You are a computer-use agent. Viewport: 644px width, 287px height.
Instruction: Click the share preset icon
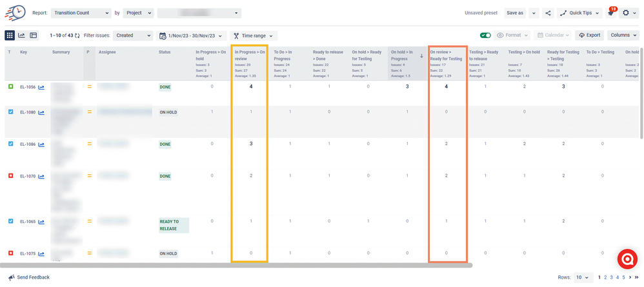[x=548, y=12]
